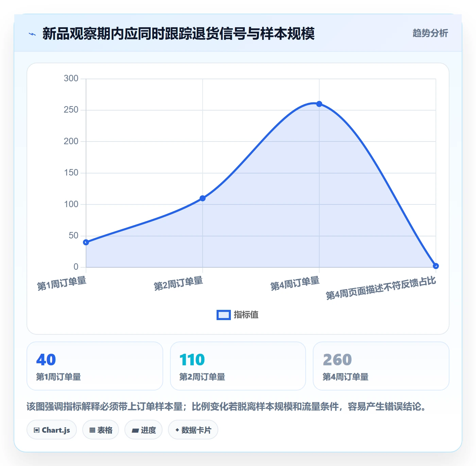Click the lightning icon beside the title

coord(32,34)
